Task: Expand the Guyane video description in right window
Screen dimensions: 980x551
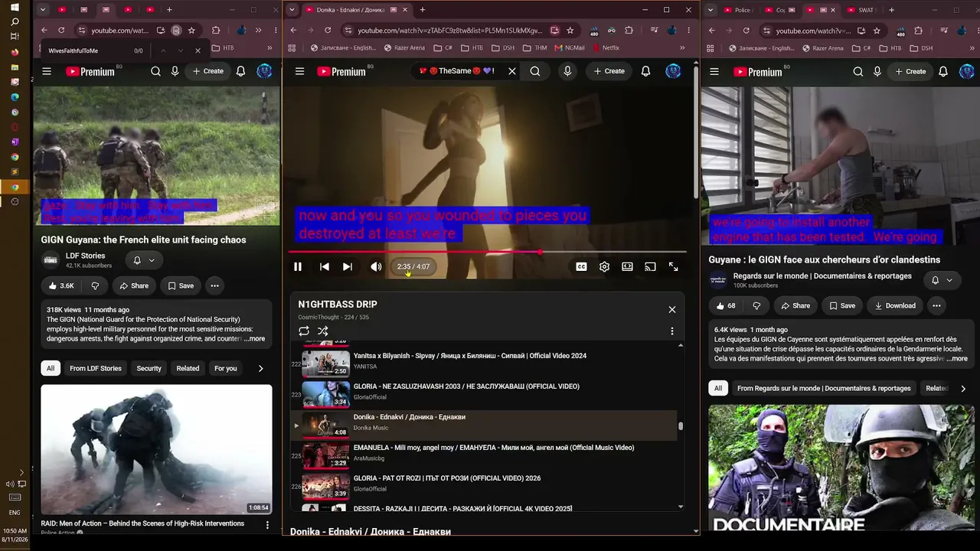Action: tap(957, 358)
